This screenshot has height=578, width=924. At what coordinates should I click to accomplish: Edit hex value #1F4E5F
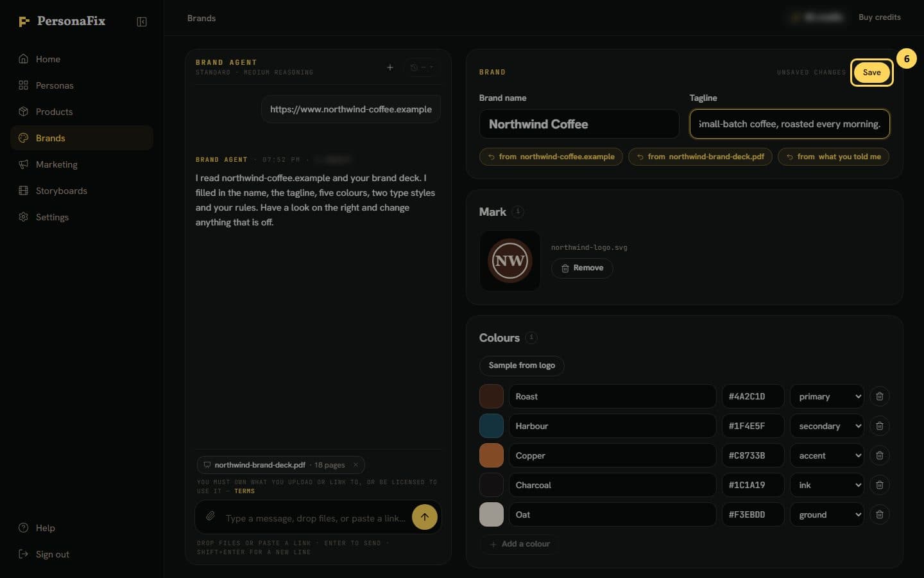pyautogui.click(x=753, y=426)
